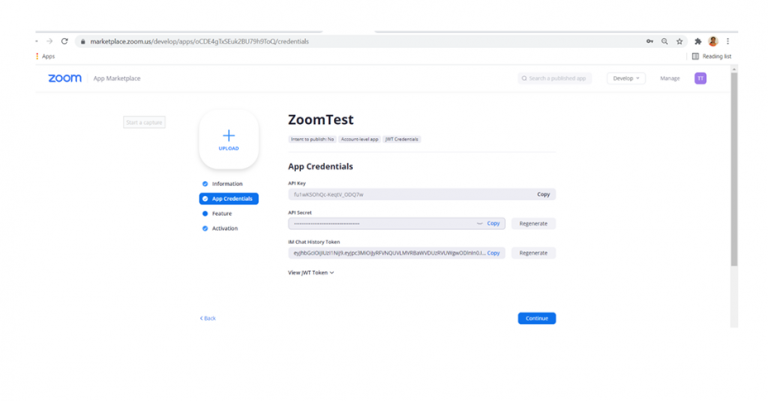
Task: Click the IM Chat History Token field
Action: [397, 253]
